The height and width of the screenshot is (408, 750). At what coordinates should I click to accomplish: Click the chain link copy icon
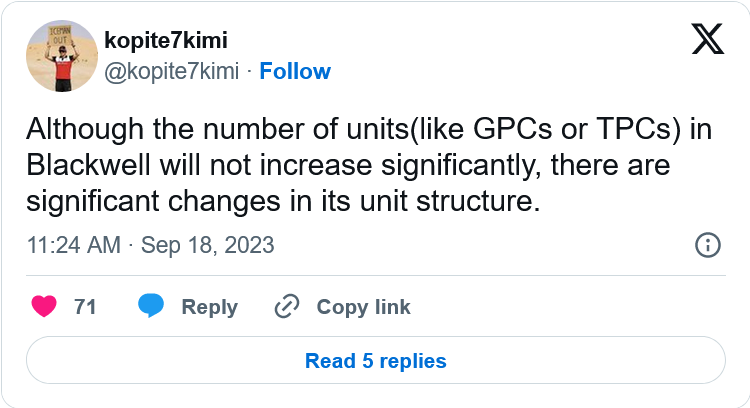pos(288,306)
